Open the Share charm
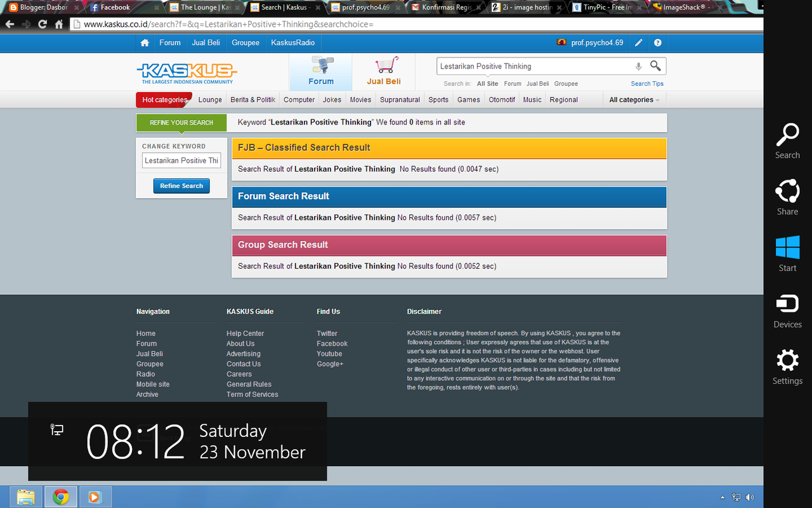This screenshot has height=508, width=812. (787, 197)
